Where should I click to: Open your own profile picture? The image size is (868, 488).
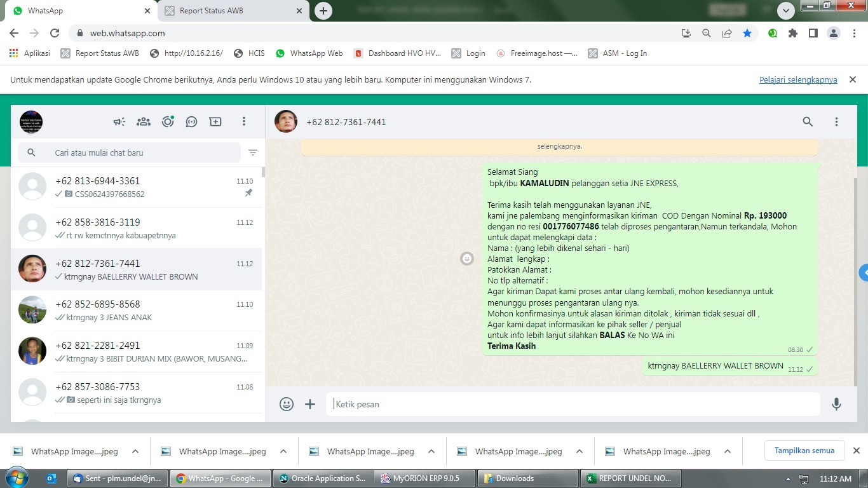pyautogui.click(x=31, y=121)
